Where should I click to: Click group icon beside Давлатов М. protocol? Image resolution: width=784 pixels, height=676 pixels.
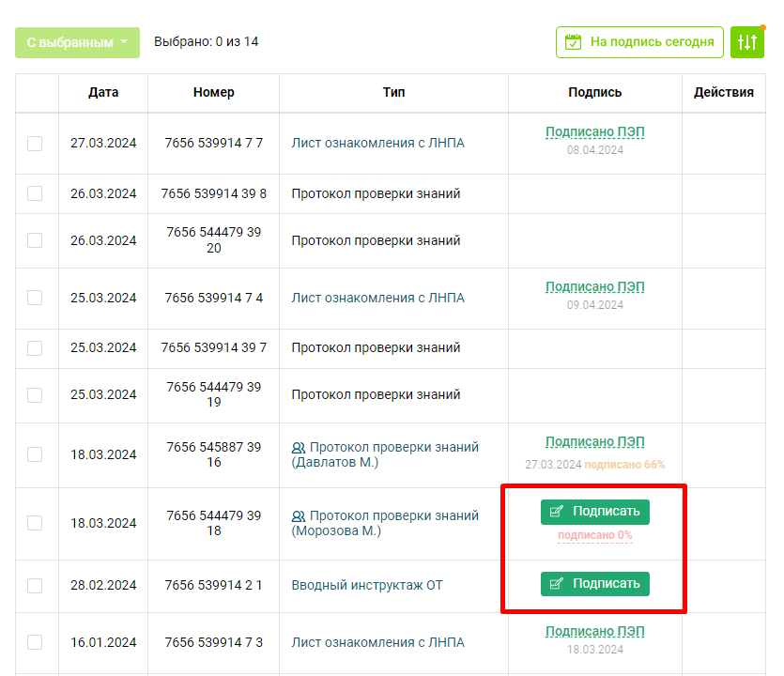[x=299, y=448]
